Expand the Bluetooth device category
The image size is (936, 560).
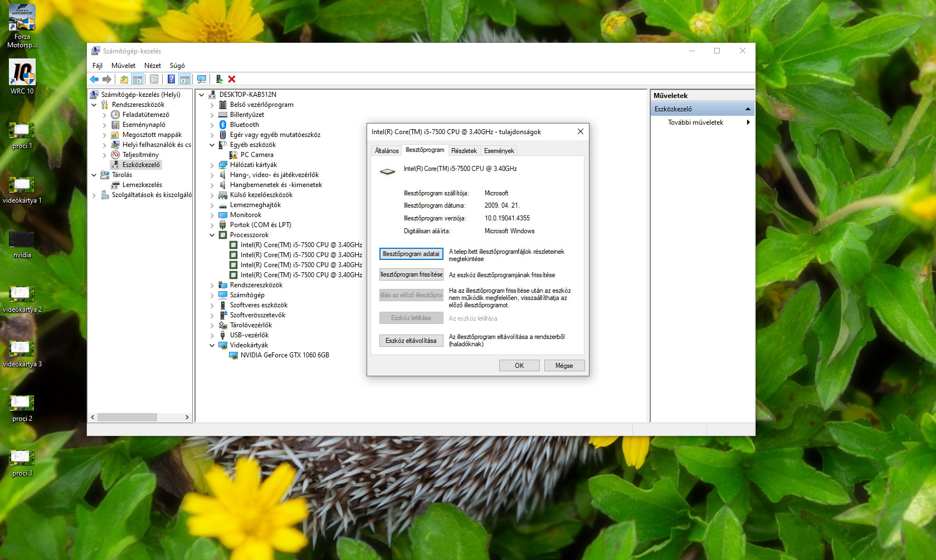pos(212,125)
